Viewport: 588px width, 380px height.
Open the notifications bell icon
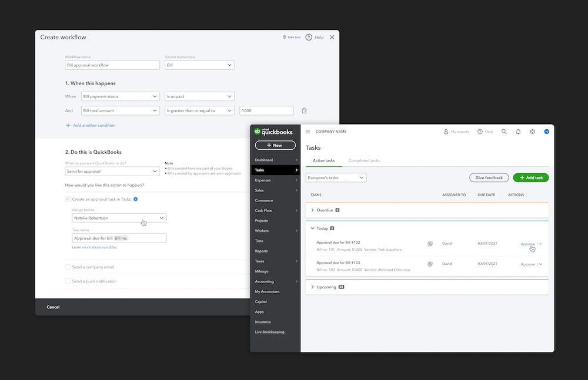click(x=518, y=132)
